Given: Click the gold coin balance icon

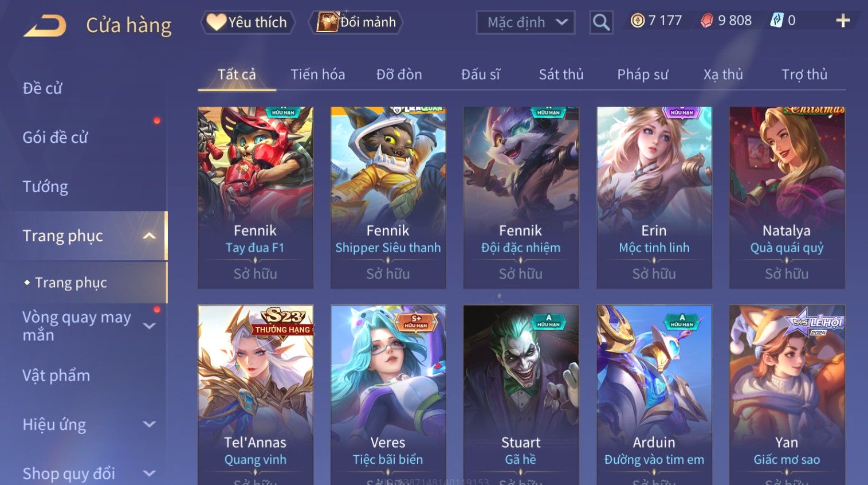Looking at the screenshot, I should click(x=637, y=21).
